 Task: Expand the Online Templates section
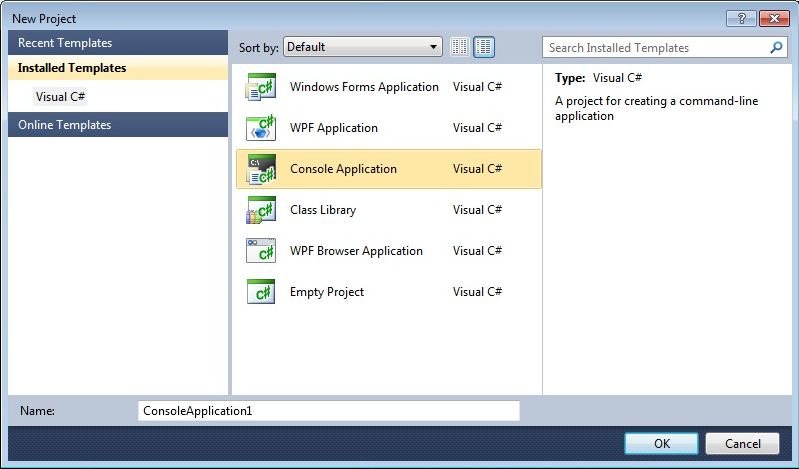coord(118,125)
